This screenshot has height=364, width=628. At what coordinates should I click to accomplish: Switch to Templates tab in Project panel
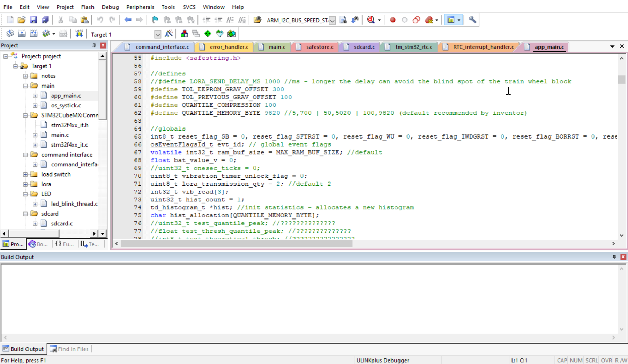click(x=89, y=244)
